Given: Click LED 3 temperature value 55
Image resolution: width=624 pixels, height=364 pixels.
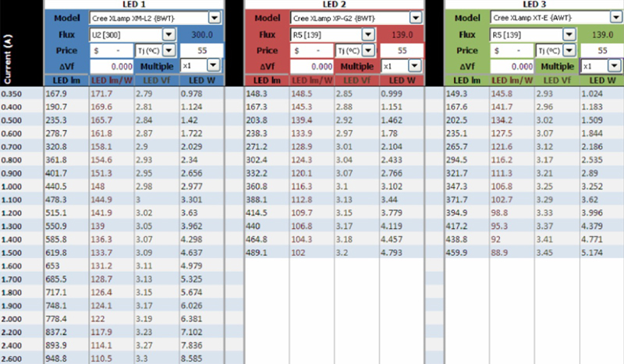Looking at the screenshot, I should 602,51.
